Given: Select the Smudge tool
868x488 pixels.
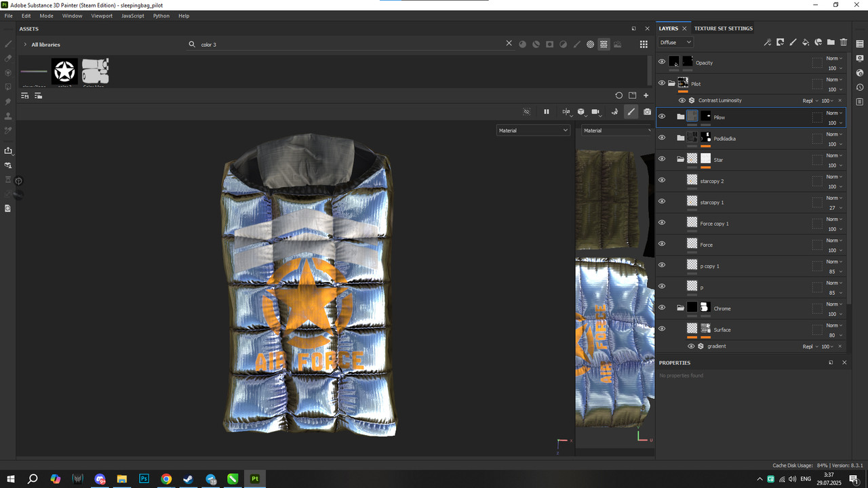Looking at the screenshot, I should 8,102.
